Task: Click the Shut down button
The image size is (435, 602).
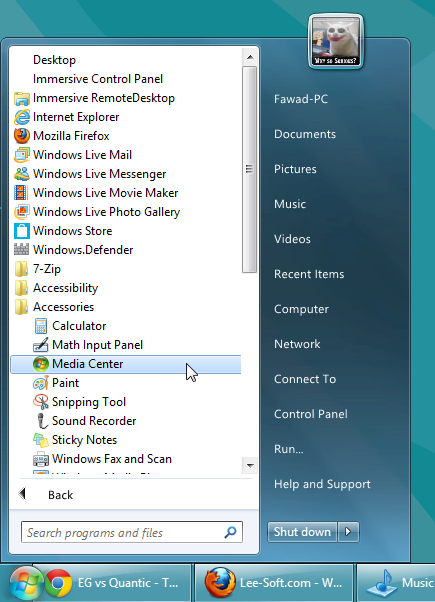Action: (302, 532)
